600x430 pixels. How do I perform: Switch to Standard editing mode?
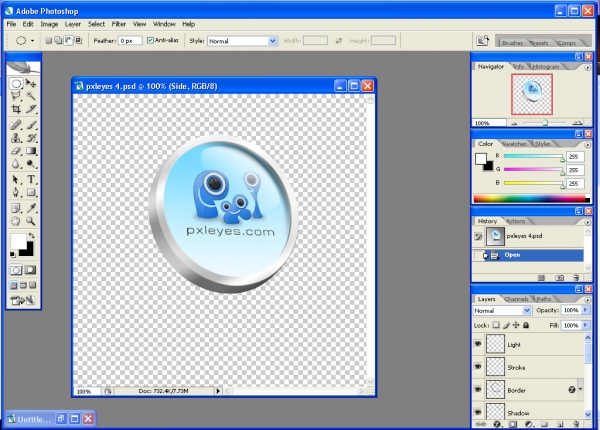click(x=16, y=270)
